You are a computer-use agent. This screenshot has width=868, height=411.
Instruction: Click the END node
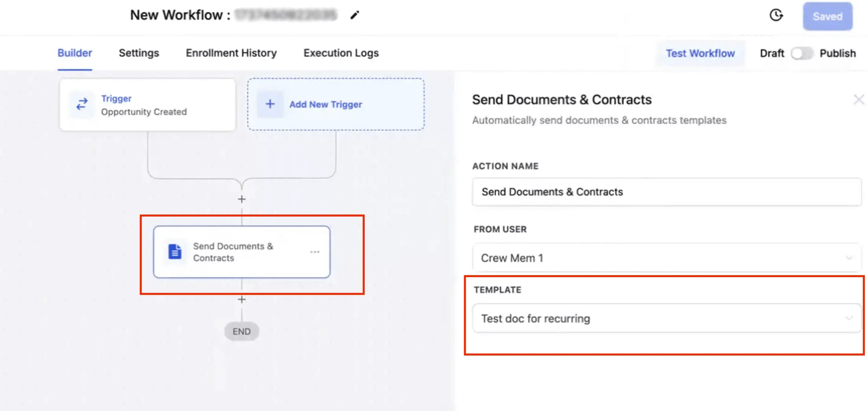click(x=242, y=331)
